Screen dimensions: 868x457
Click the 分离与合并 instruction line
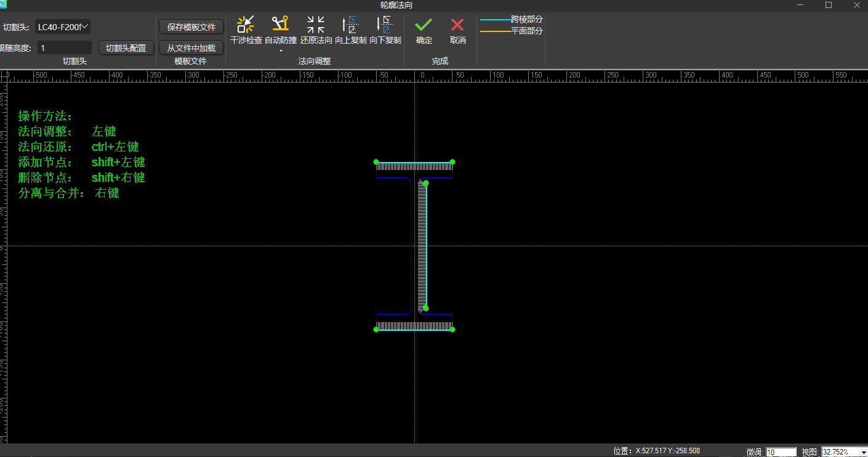69,193
